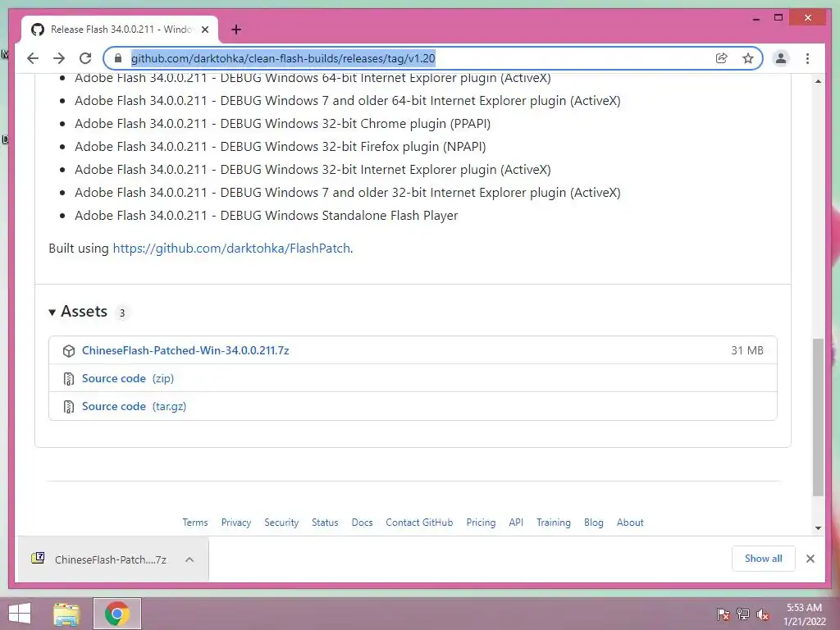Select the Release Flash 34.0.0.211 tab
The height and width of the screenshot is (630, 840).
point(120,30)
